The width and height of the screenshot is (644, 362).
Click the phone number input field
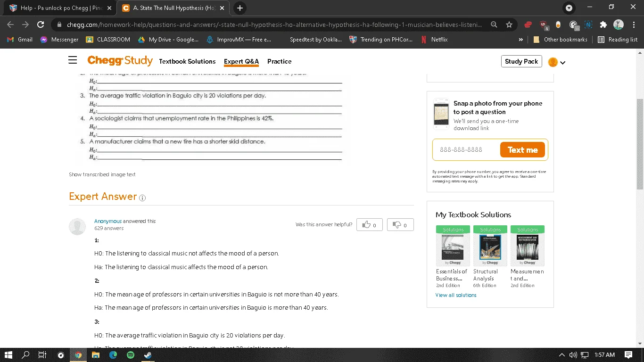tap(466, 150)
